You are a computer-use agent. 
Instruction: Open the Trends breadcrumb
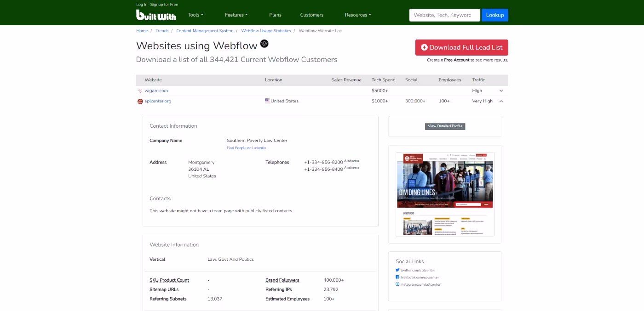[162, 31]
